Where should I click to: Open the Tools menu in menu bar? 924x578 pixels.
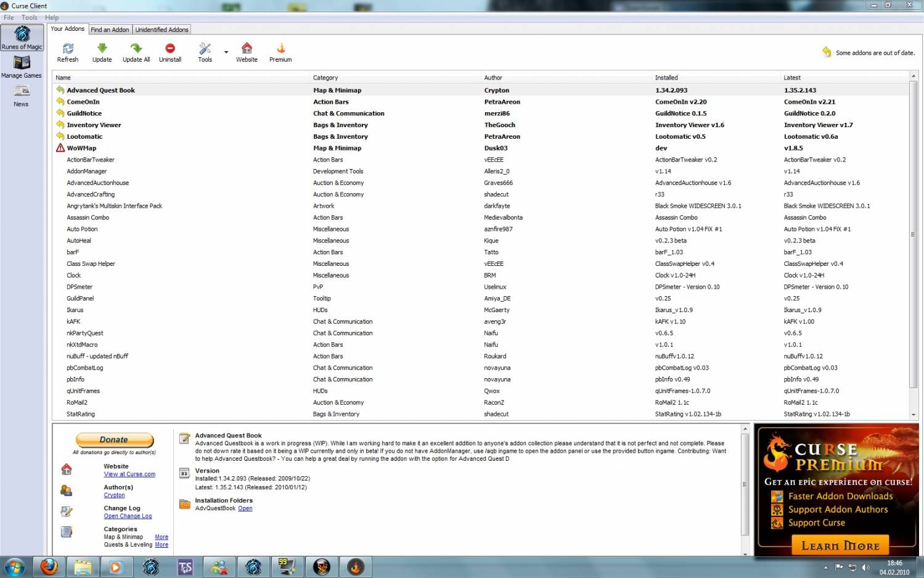[x=30, y=17]
